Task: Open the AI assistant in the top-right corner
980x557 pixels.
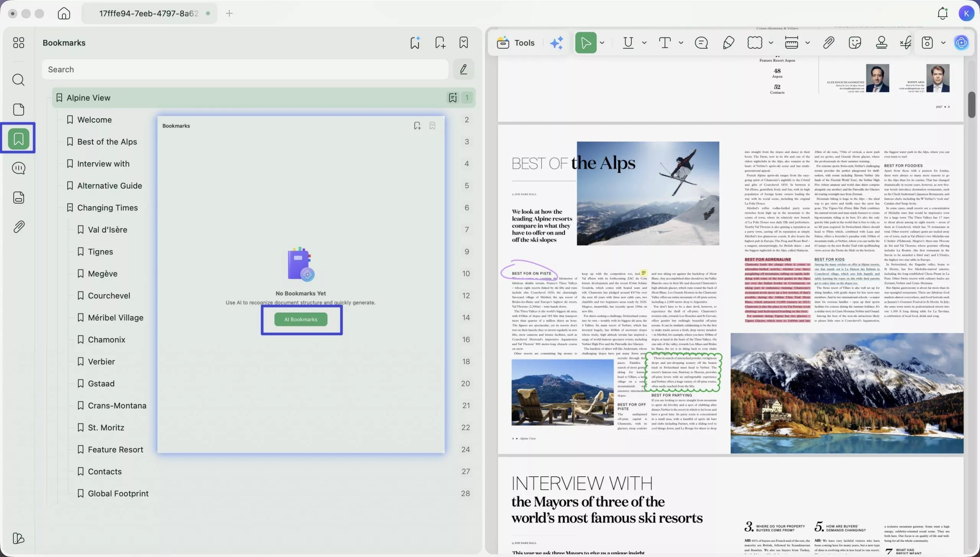Action: [x=961, y=43]
